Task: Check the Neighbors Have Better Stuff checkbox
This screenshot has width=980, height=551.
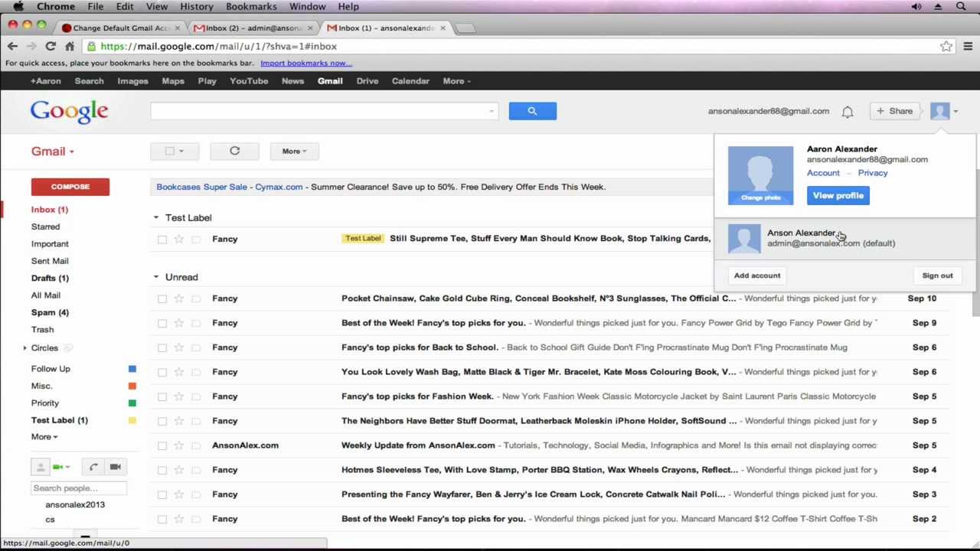Action: pos(162,421)
